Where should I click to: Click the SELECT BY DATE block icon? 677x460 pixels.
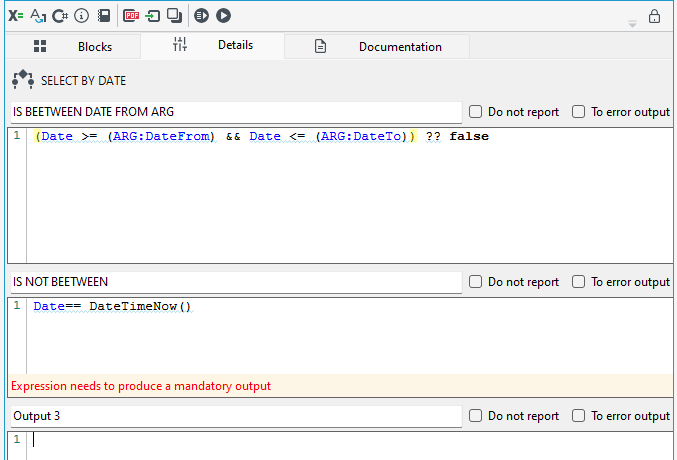23,79
